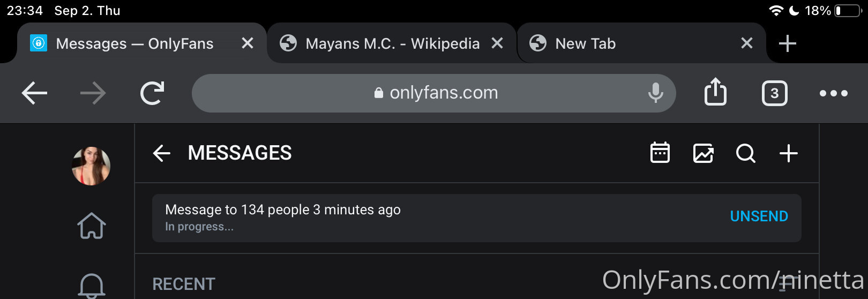Viewport: 868px width, 299px height.
Task: Tap the voice search microphone icon
Action: point(655,93)
